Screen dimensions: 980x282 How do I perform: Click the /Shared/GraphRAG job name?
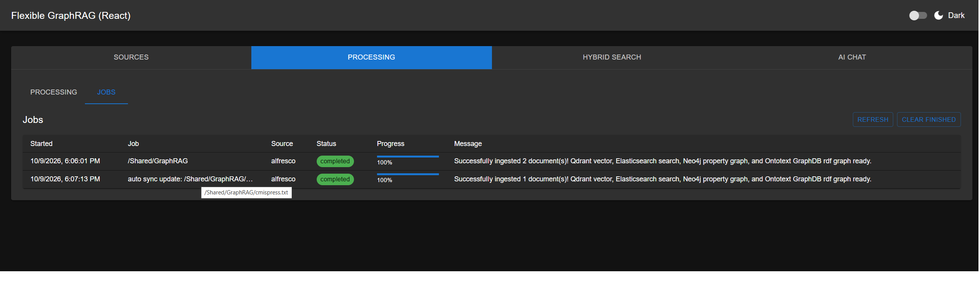tap(158, 161)
